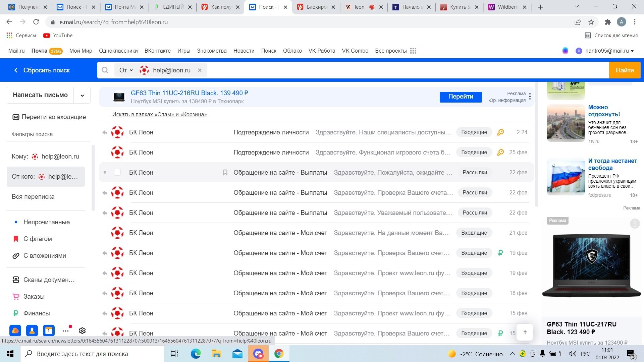Click the calendar icon in bottom sidebar
The height and width of the screenshot is (362, 644).
[x=49, y=331]
